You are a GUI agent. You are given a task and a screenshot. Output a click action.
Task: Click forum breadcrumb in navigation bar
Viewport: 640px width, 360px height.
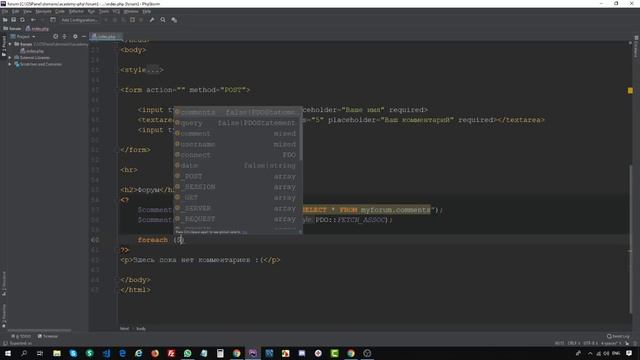[12, 29]
